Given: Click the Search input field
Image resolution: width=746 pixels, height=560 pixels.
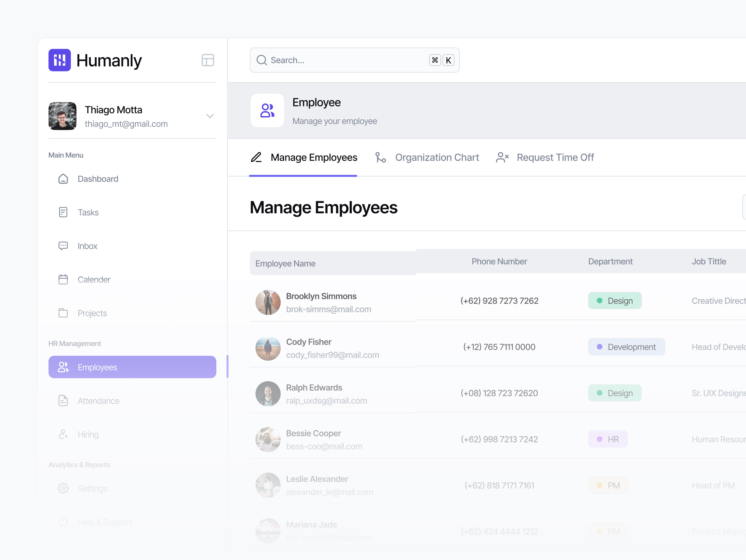Looking at the screenshot, I should click(x=348, y=60).
